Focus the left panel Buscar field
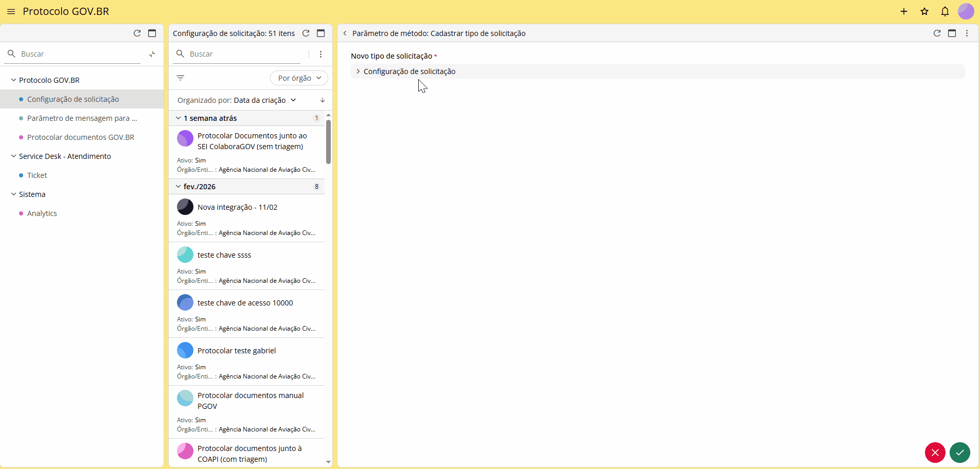This screenshot has height=469, width=980. click(x=80, y=54)
